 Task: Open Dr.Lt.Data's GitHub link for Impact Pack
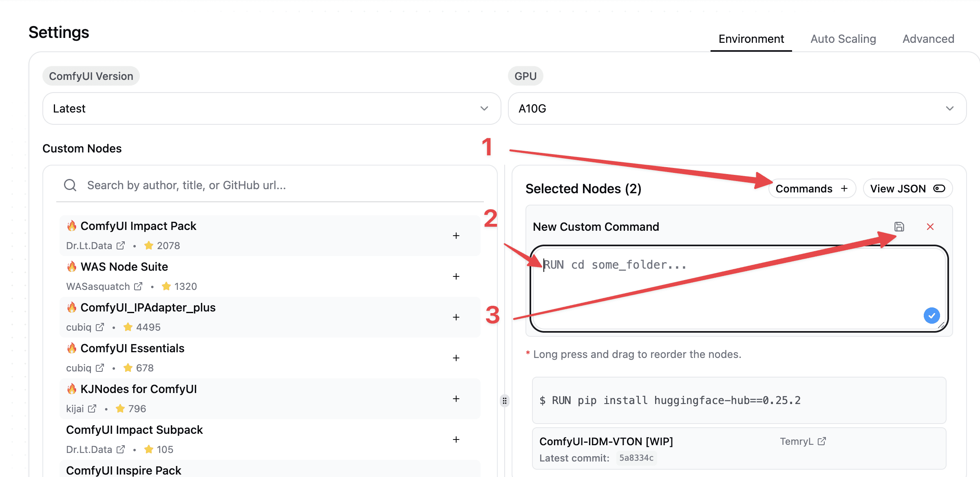121,245
